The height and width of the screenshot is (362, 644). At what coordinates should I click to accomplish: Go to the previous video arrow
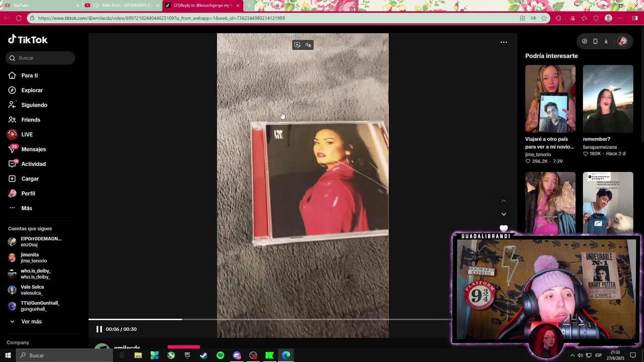click(x=504, y=201)
